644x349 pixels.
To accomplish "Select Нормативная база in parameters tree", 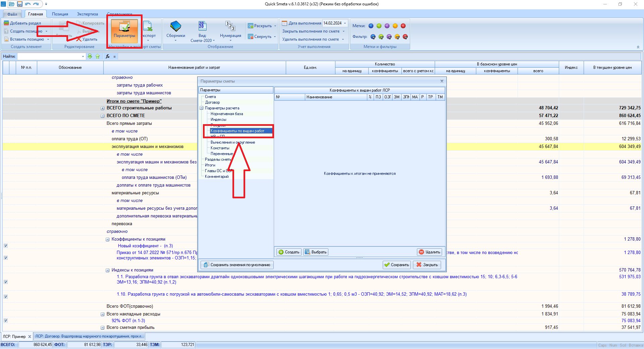I will click(227, 114).
